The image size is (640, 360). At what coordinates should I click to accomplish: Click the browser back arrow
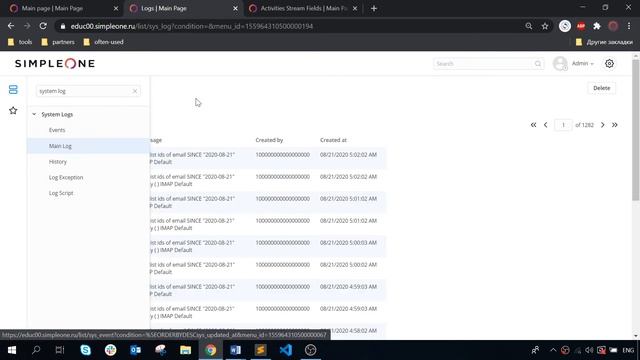click(x=11, y=26)
